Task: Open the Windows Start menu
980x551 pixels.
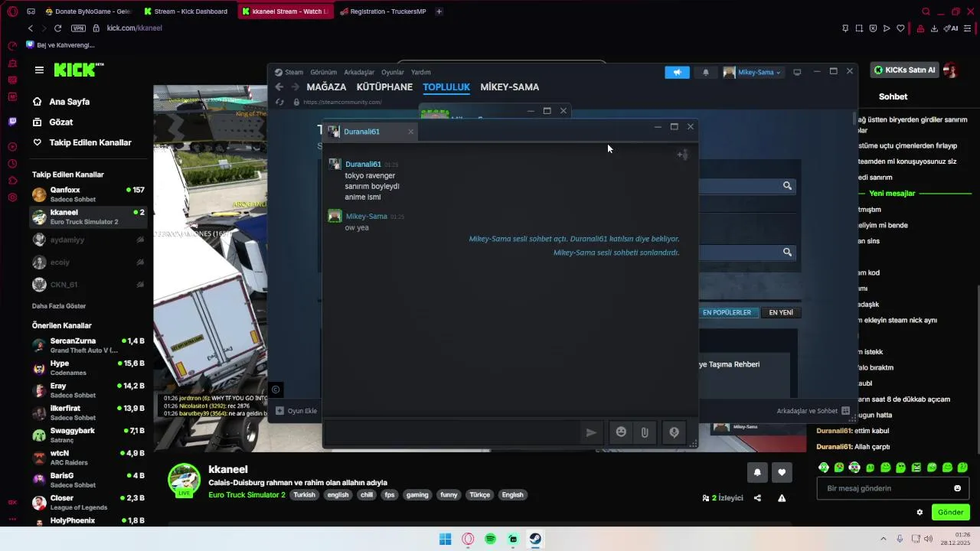Action: [445, 539]
